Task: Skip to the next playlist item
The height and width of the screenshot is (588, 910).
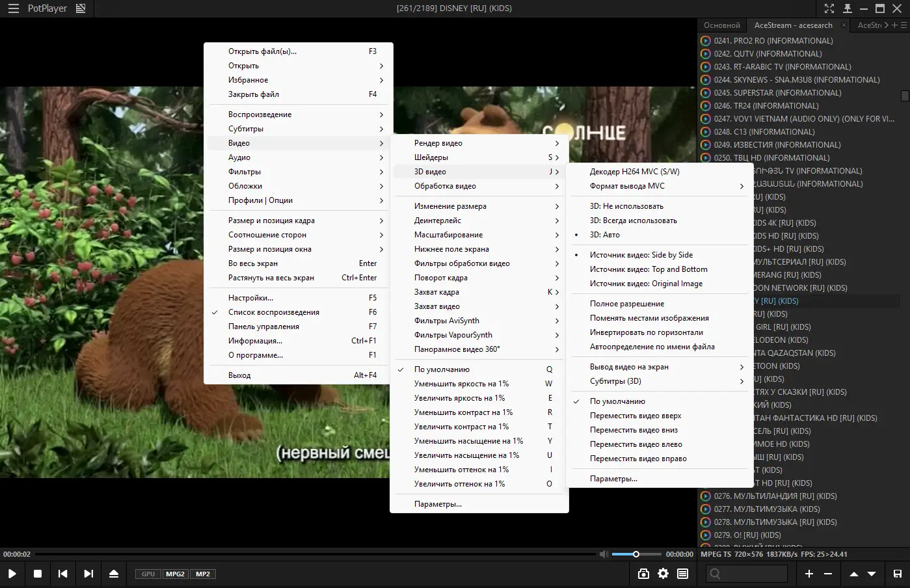Action: click(88, 574)
